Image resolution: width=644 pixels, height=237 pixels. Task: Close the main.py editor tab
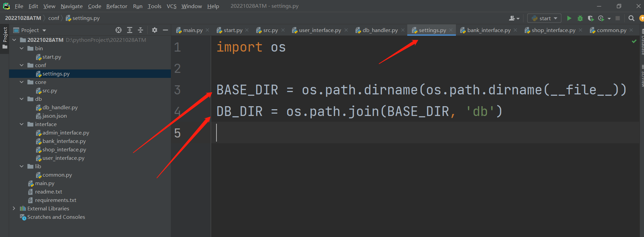pyautogui.click(x=207, y=30)
